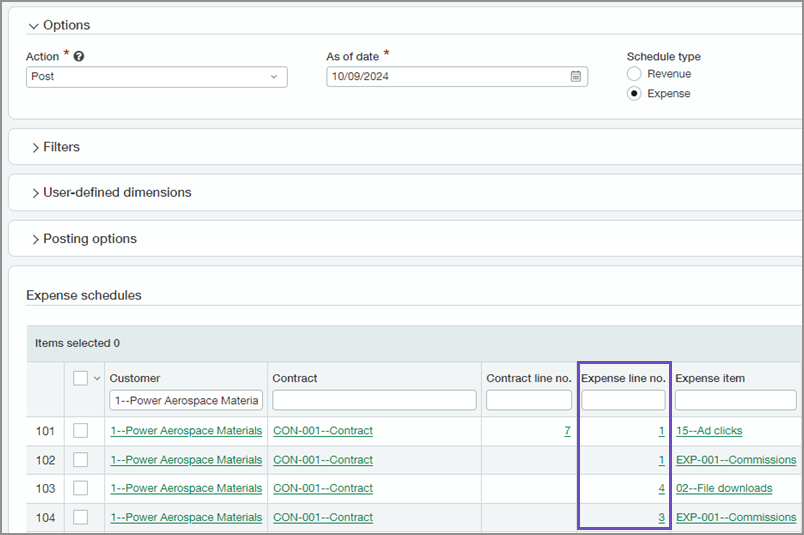Open the As of date calendar picker
The image size is (804, 535).
(575, 77)
